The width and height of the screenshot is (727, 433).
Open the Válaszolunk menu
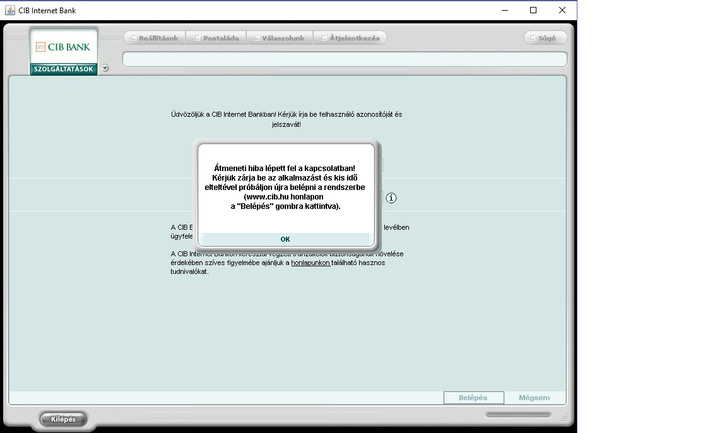[x=280, y=38]
